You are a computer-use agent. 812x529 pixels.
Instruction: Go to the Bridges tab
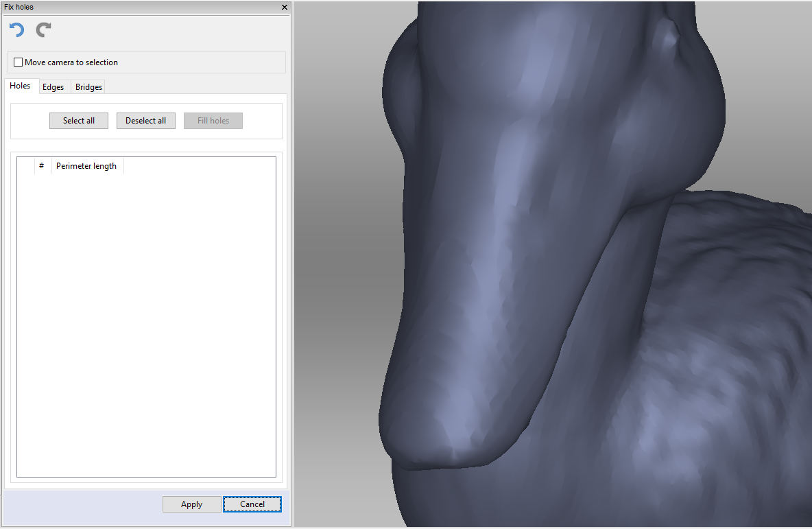point(88,87)
